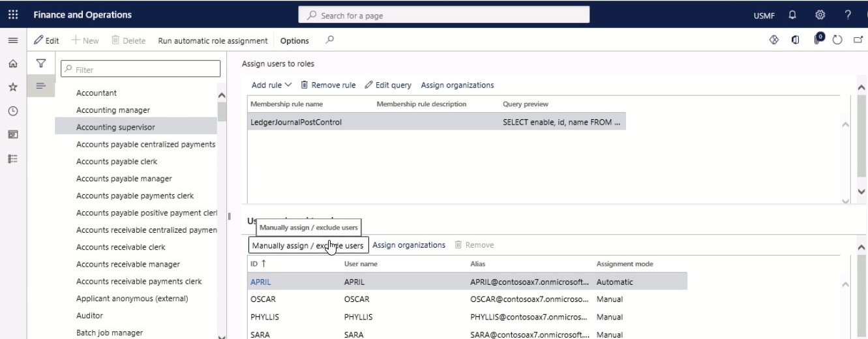
Task: Open the notifications bell icon
Action: click(793, 15)
